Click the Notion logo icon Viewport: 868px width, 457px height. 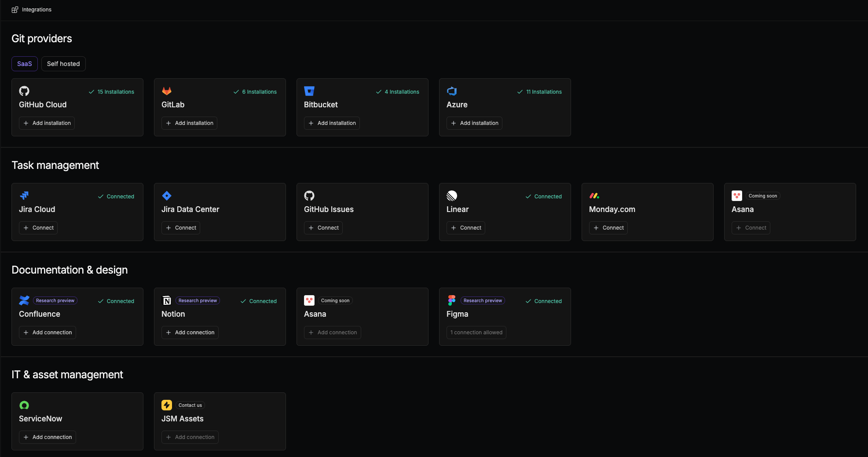pos(167,300)
